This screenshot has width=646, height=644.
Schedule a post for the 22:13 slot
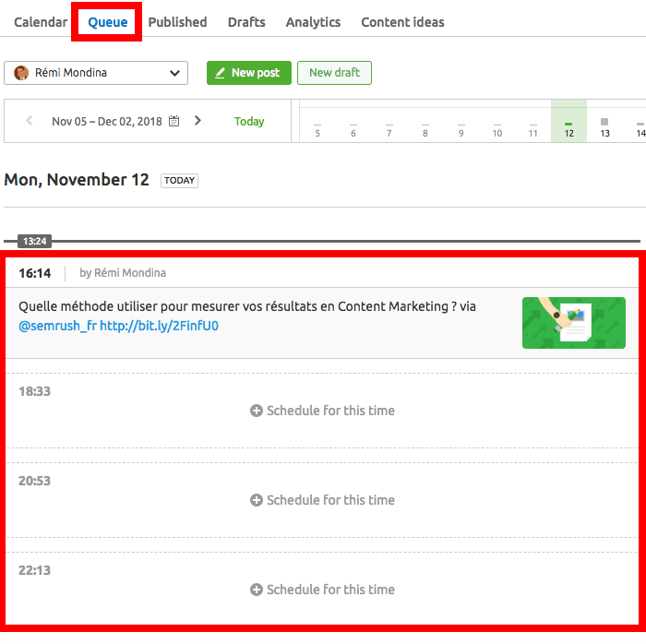(x=322, y=590)
